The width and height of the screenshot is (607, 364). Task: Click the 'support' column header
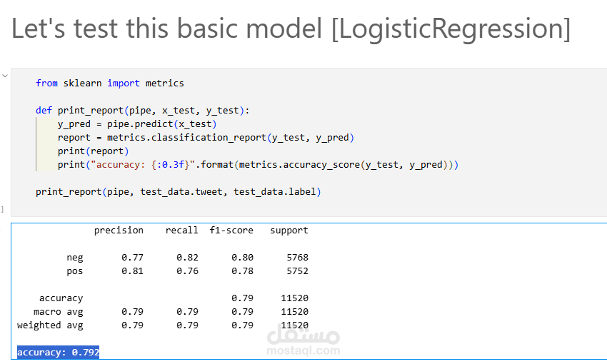289,231
